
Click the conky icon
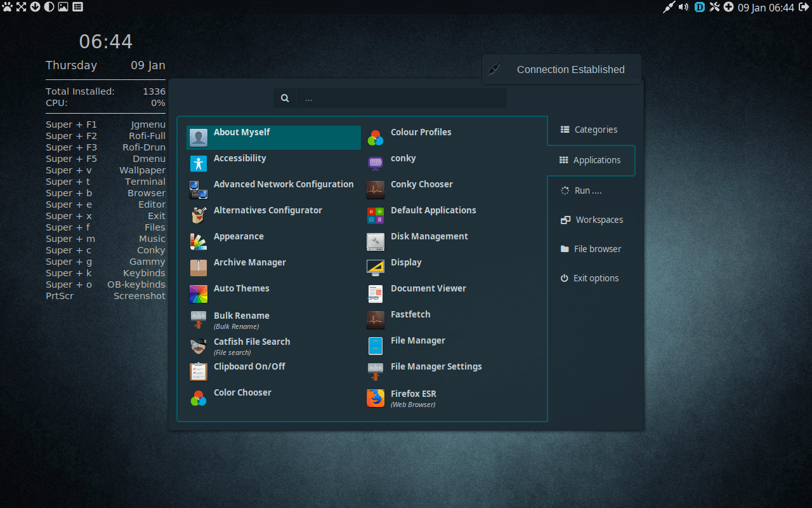tap(376, 163)
